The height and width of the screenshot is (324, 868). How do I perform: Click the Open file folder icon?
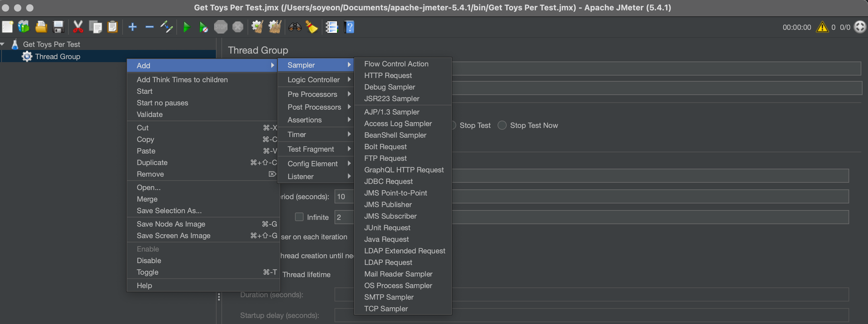point(41,27)
